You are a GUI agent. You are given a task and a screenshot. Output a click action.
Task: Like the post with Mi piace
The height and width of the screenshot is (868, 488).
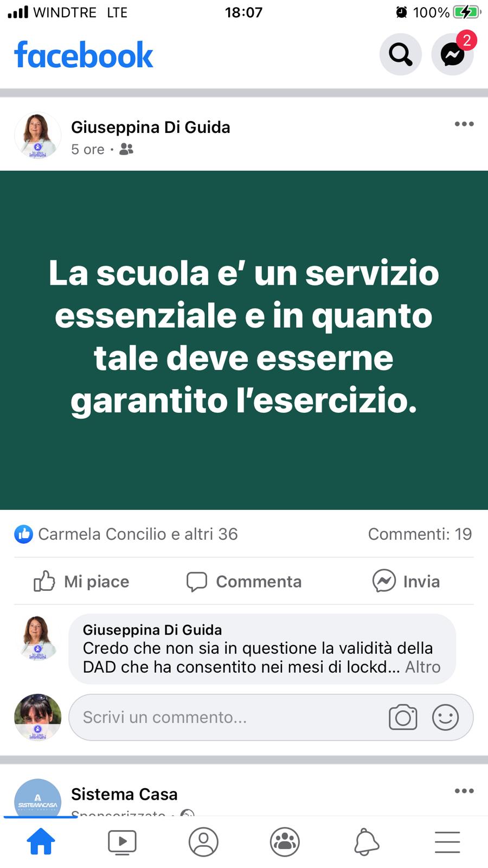click(81, 581)
